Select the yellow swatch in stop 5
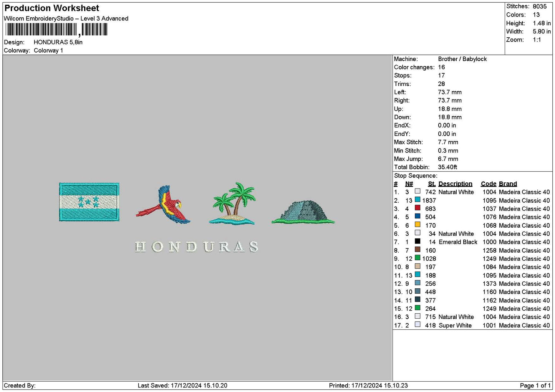 click(x=417, y=225)
